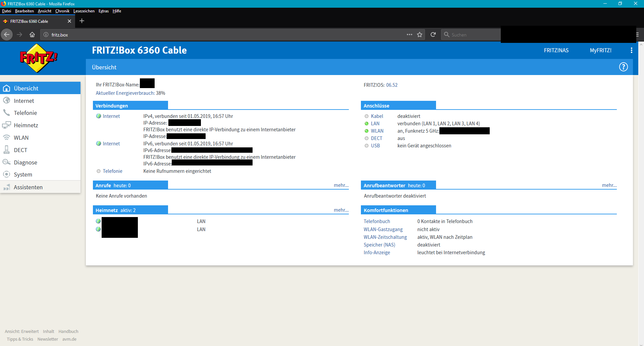The height and width of the screenshot is (346, 644).
Task: Open a new tab with the plus button
Action: pos(82,21)
